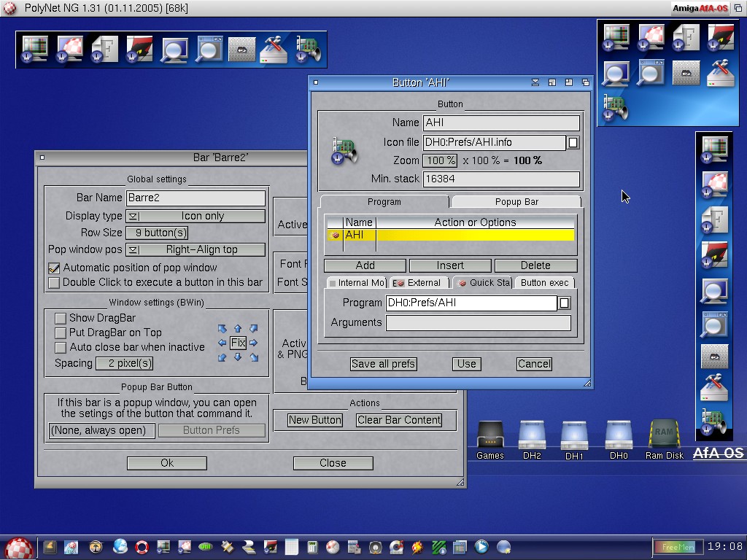Image resolution: width=747 pixels, height=560 pixels.
Task: Switch to the Popup Bar tab
Action: [x=516, y=202]
